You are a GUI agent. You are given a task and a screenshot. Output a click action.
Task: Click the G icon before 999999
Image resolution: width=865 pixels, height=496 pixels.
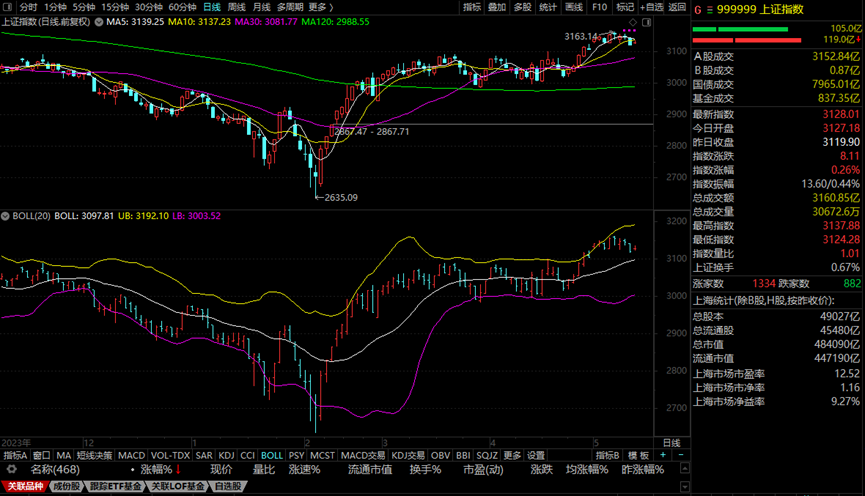tap(697, 10)
